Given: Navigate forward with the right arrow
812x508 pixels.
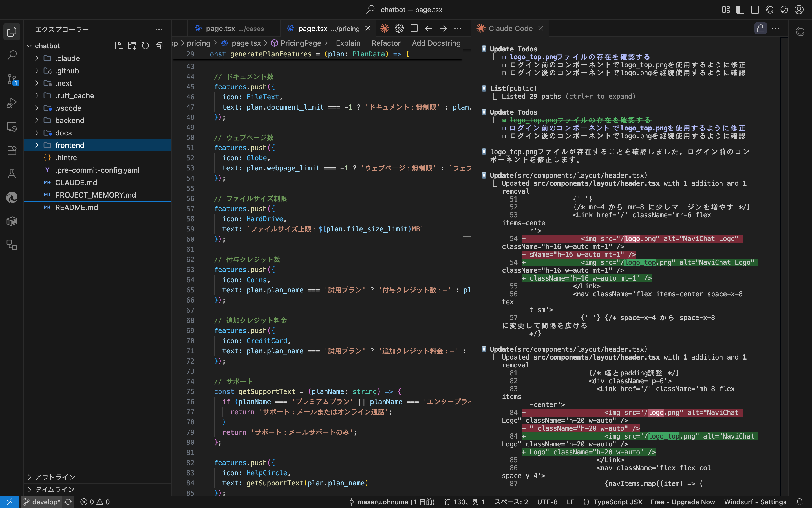Looking at the screenshot, I should (x=443, y=29).
